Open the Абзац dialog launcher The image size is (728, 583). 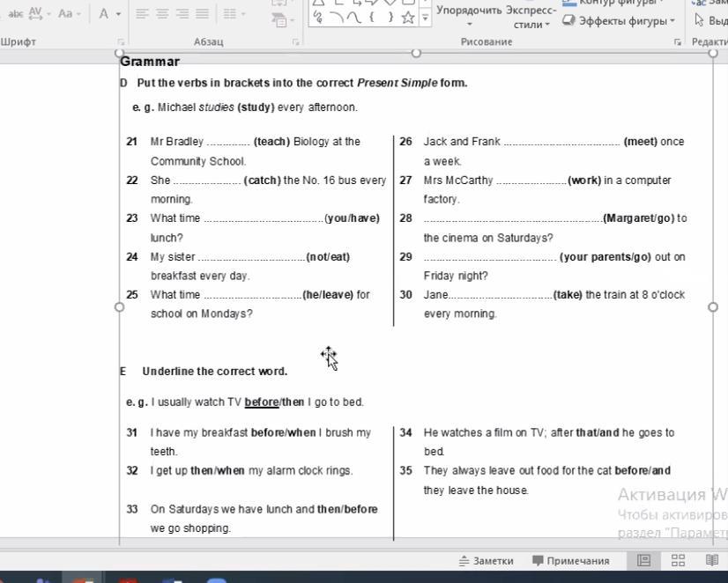coord(296,42)
